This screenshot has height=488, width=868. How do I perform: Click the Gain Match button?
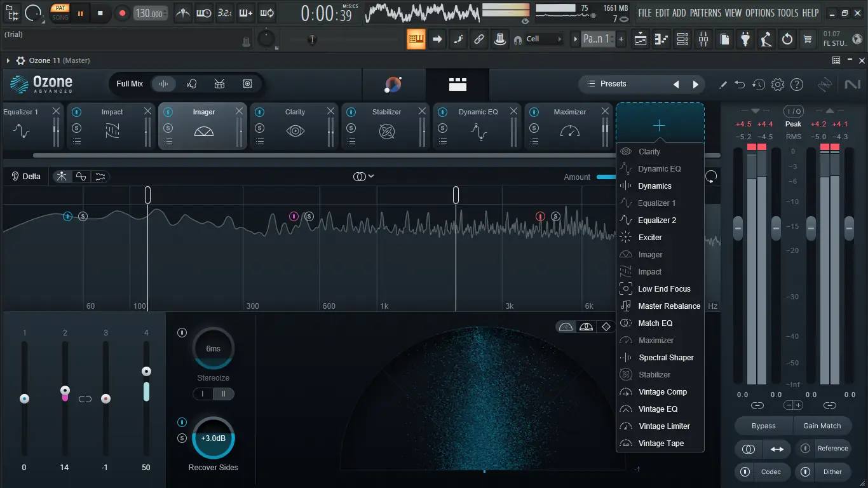(x=822, y=426)
